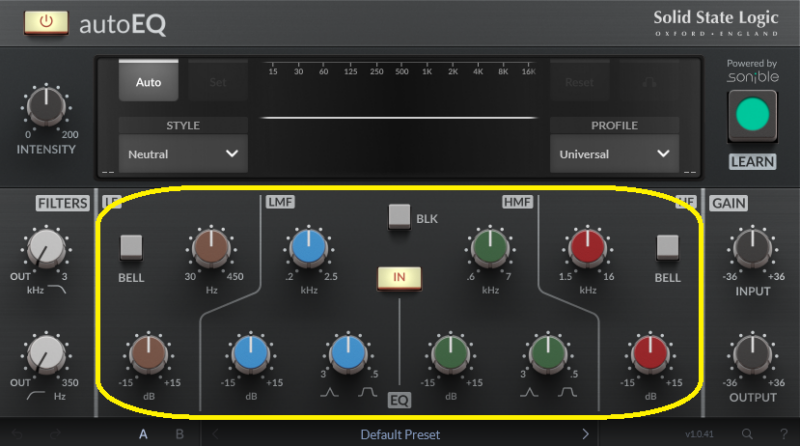The width and height of the screenshot is (800, 446).
Task: Go to the next preset with right arrow
Action: [x=586, y=434]
